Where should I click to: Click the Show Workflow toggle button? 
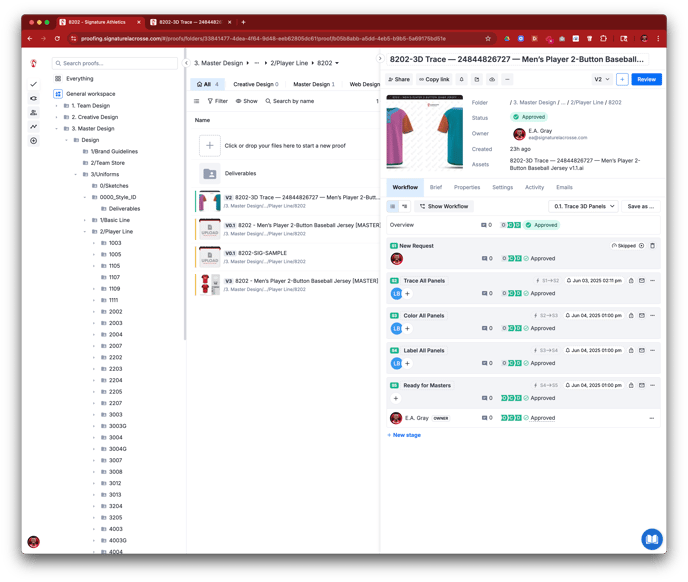(443, 206)
